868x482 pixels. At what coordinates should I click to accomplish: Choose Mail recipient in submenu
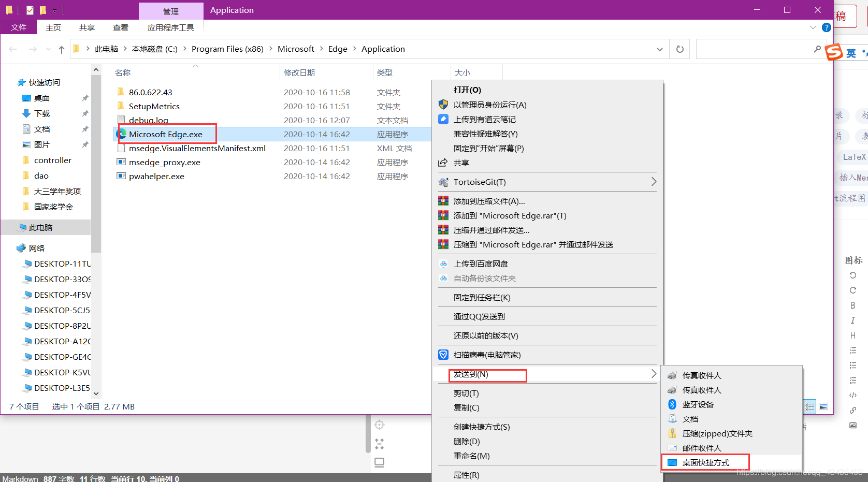pyautogui.click(x=732, y=448)
